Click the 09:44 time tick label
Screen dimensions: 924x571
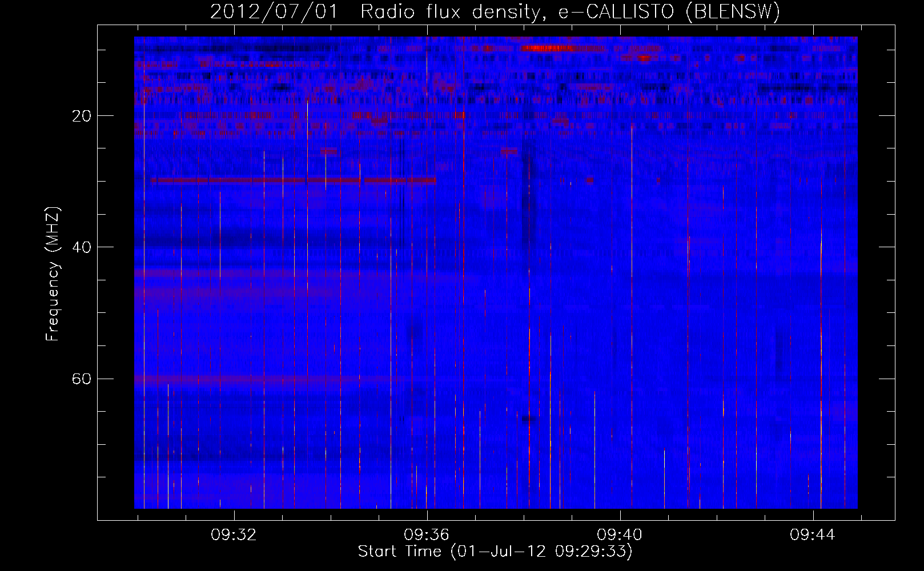pos(813,535)
